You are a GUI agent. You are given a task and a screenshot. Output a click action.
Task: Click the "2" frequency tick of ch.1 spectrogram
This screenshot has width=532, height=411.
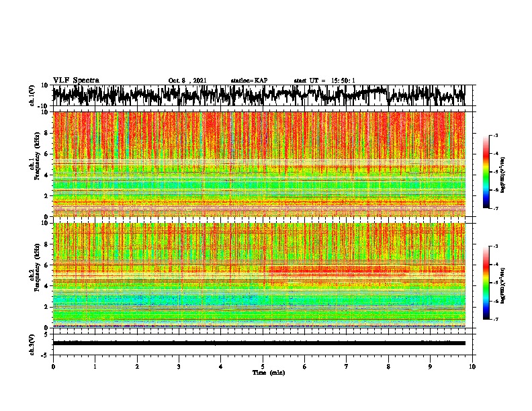pyautogui.click(x=47, y=196)
